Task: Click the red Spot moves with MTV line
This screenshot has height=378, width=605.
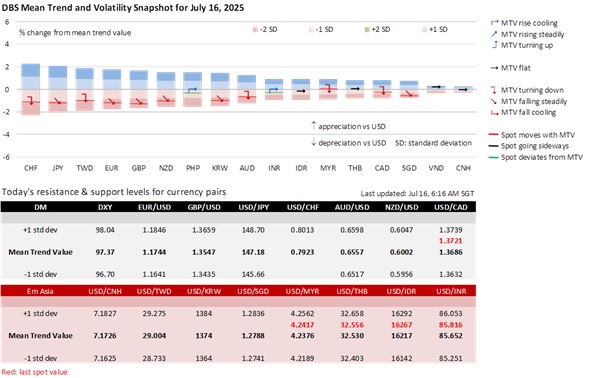Action: (493, 135)
